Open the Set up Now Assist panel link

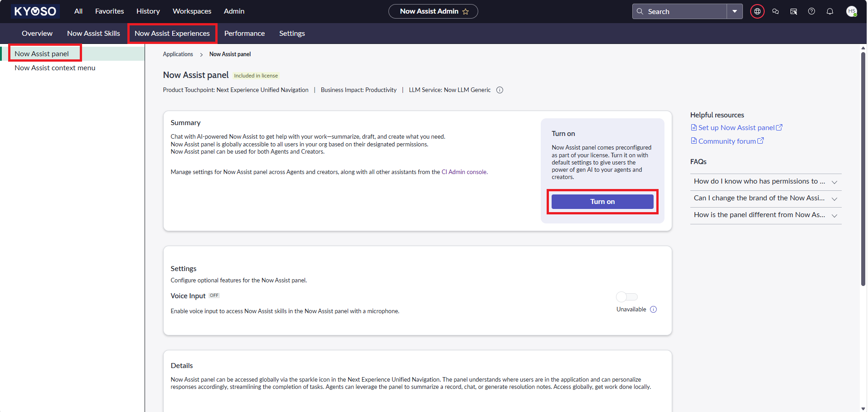coord(737,128)
